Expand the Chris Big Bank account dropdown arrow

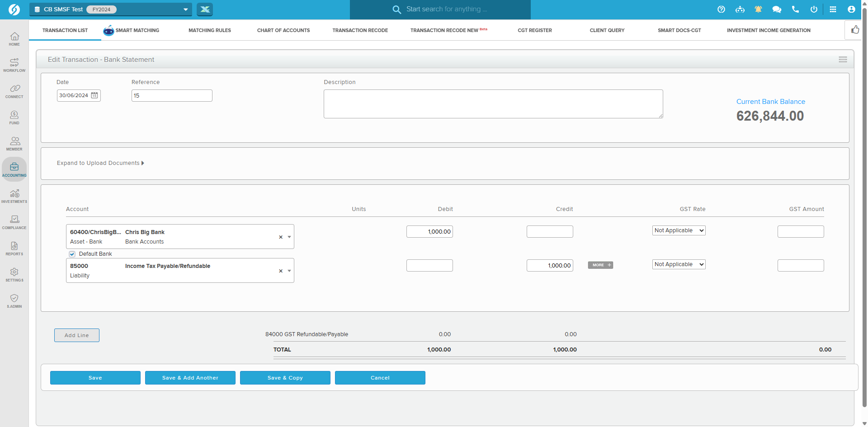tap(289, 237)
